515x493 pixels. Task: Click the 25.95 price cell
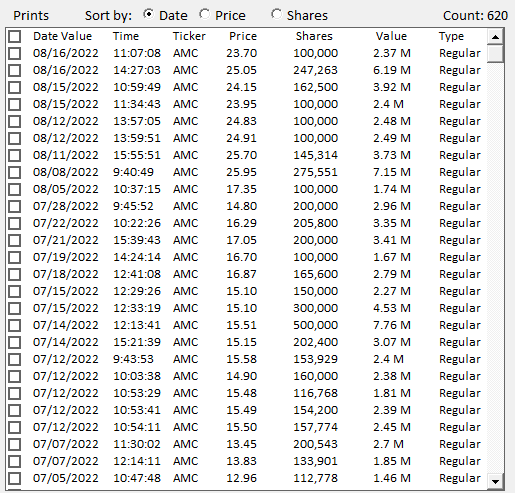(241, 172)
